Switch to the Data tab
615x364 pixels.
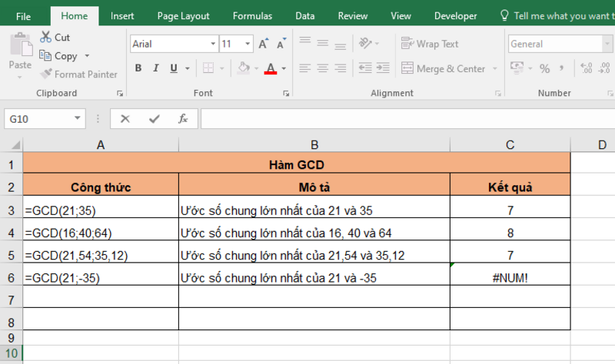[304, 16]
